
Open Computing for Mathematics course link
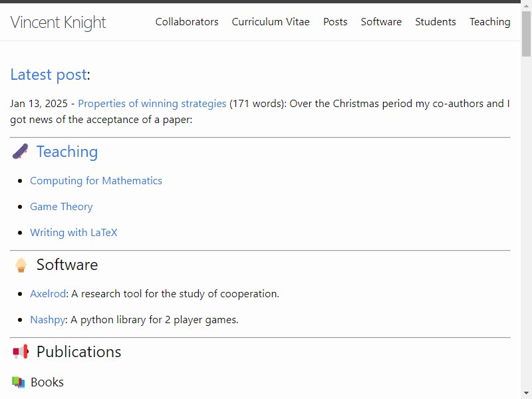96,180
